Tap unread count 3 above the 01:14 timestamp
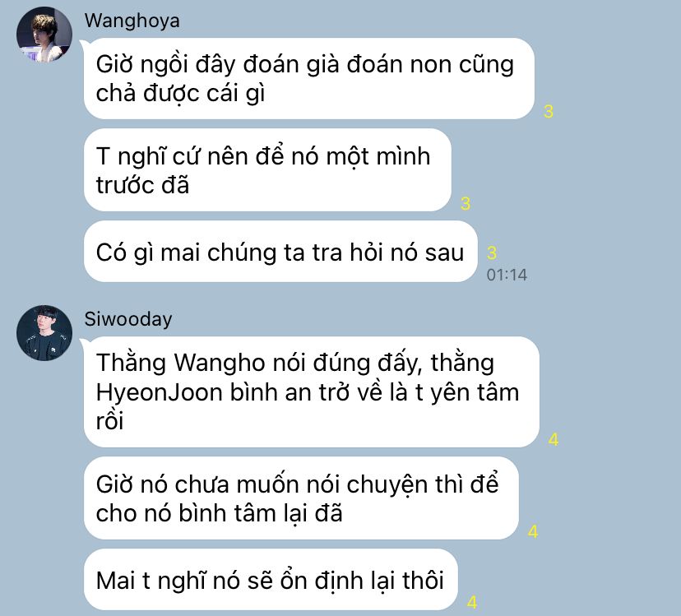 click(x=492, y=252)
